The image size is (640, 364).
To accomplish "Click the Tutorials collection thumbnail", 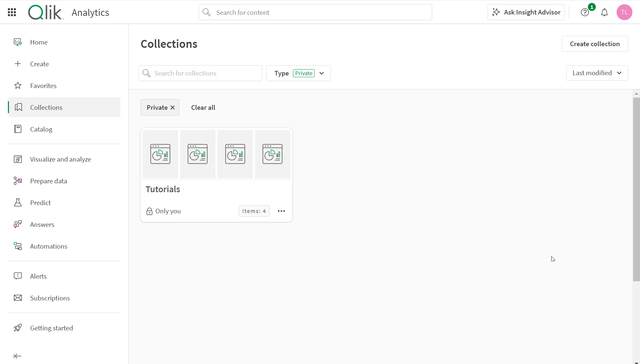I will tap(216, 153).
